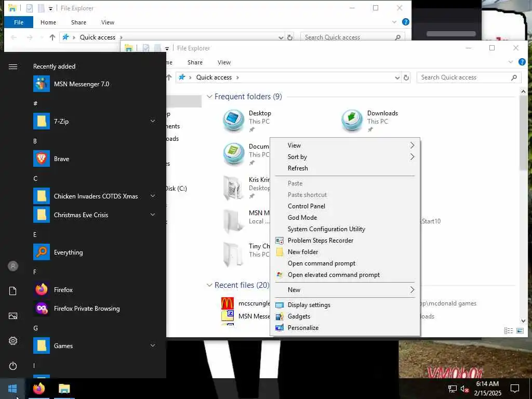This screenshot has height=399, width=532.
Task: Click Search Quick access box in front window
Action: pos(469,77)
